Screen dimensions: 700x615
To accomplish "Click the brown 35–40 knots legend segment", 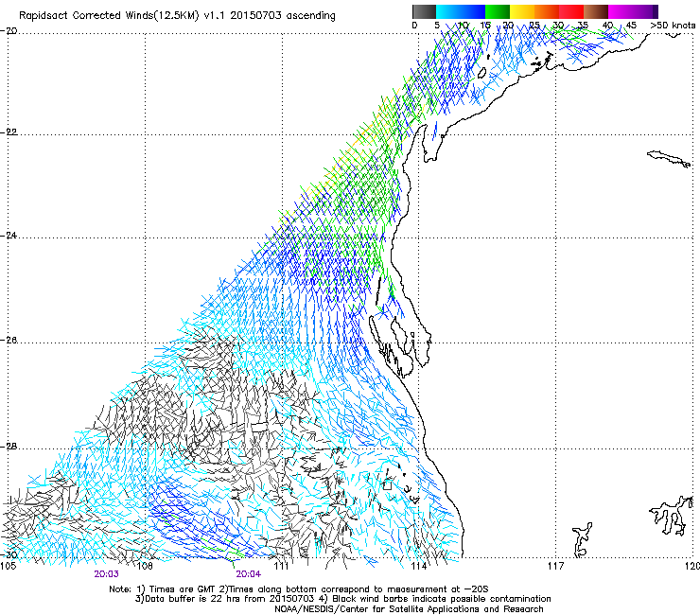I will (596, 11).
